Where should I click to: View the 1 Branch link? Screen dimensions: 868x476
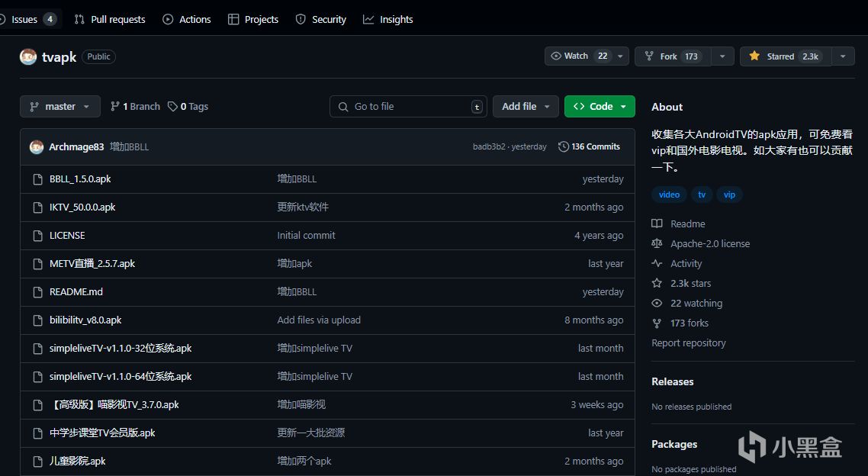coord(135,106)
